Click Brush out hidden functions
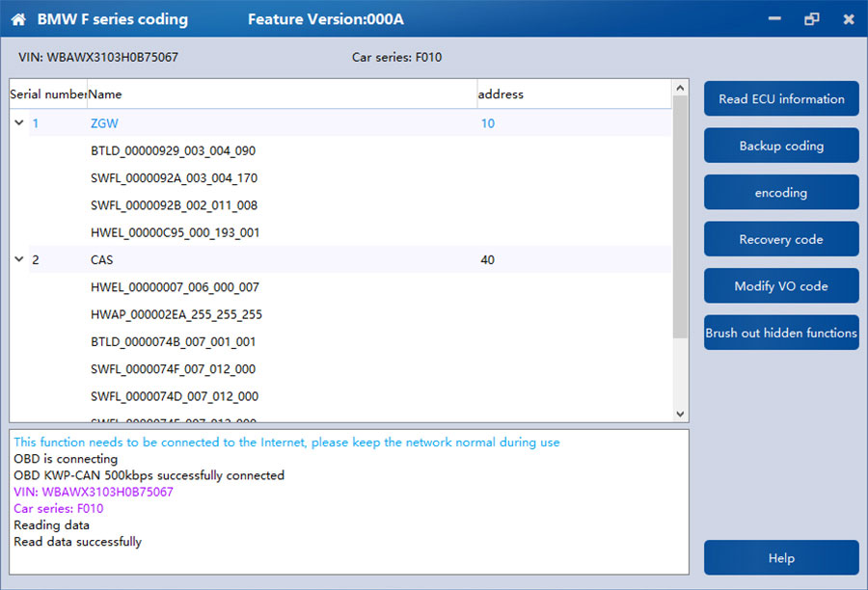This screenshot has width=868, height=590. click(781, 333)
